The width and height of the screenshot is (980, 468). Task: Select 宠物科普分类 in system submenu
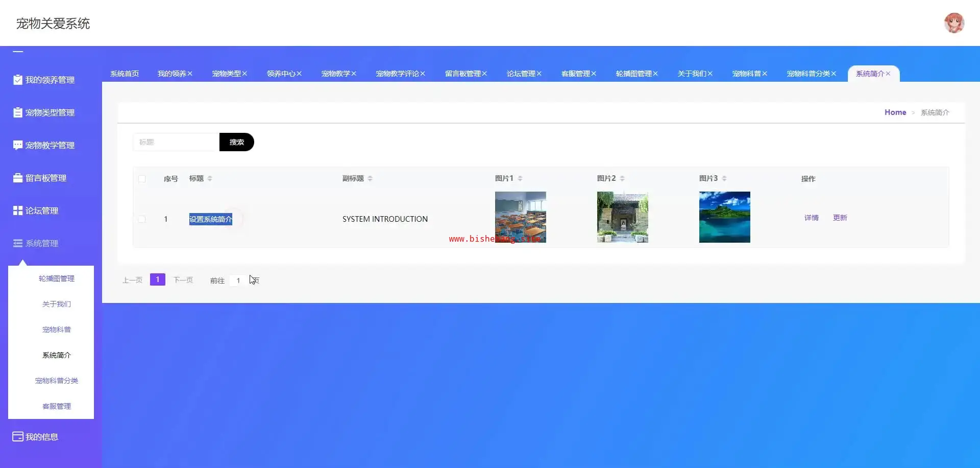point(57,381)
